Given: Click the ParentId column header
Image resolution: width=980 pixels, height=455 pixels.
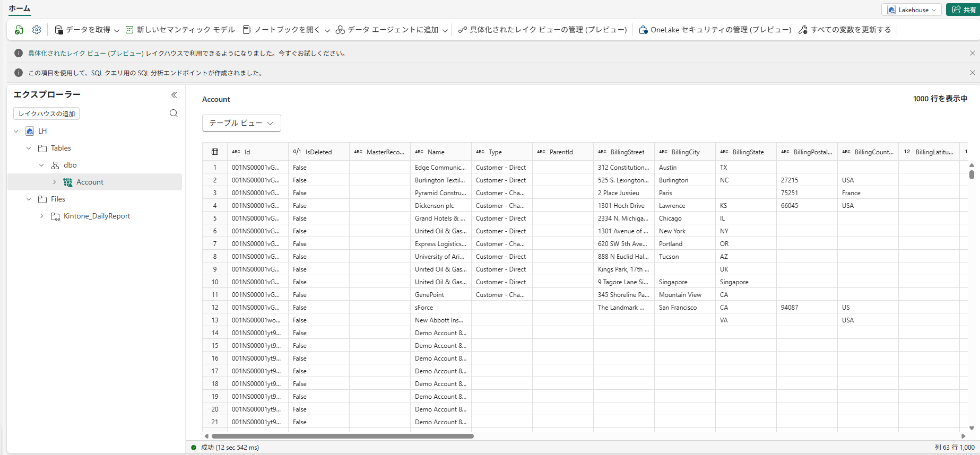Looking at the screenshot, I should point(563,152).
